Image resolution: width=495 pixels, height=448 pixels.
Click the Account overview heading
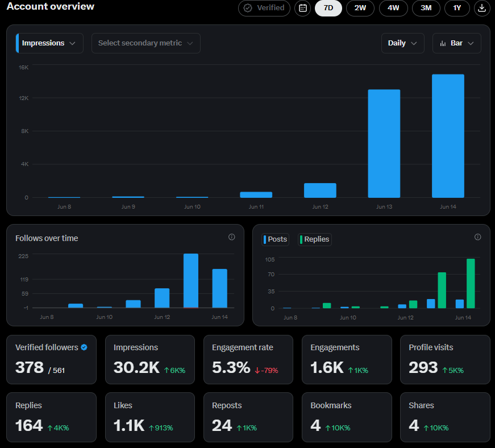51,6
